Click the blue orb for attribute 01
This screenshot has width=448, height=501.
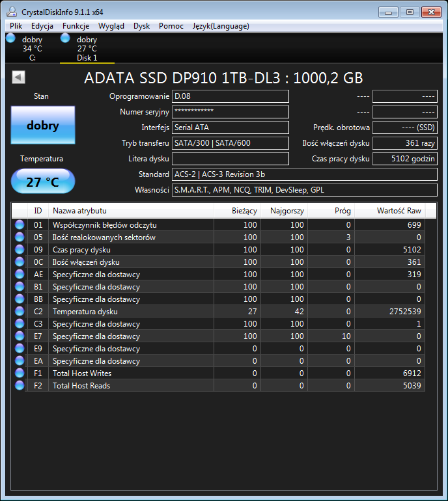click(20, 225)
